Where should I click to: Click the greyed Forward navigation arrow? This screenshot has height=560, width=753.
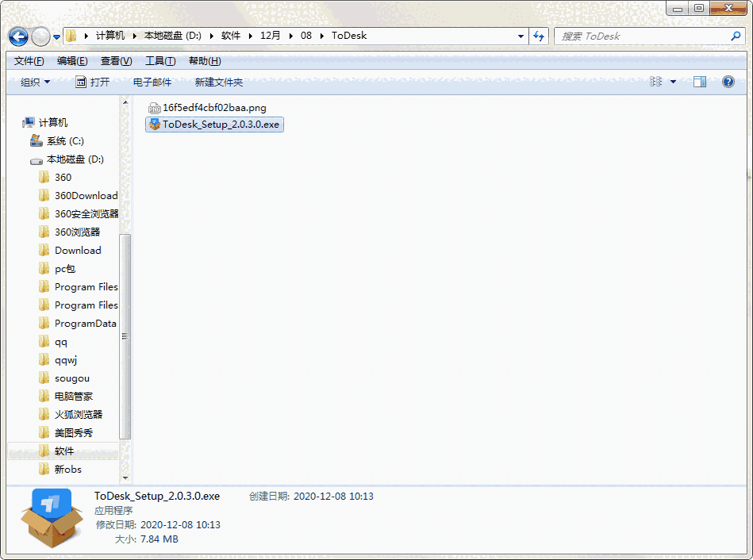click(x=40, y=36)
